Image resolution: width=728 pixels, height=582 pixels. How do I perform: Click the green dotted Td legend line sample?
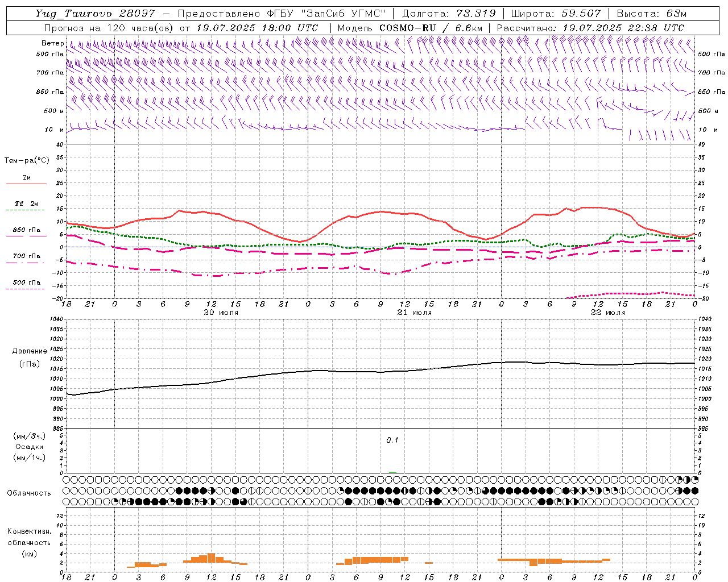25,210
